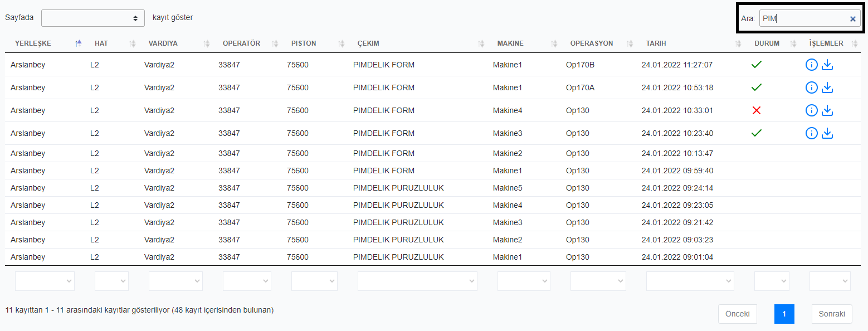Open the MAKINE filter dropdown
The image size is (868, 331).
coord(524,281)
